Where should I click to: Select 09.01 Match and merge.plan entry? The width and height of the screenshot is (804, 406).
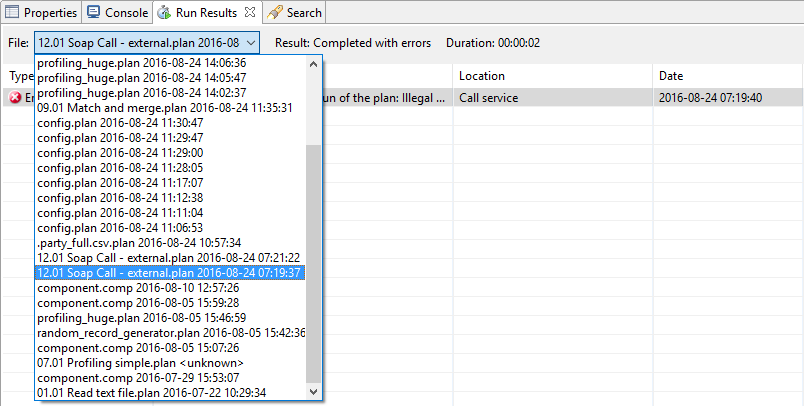(164, 108)
